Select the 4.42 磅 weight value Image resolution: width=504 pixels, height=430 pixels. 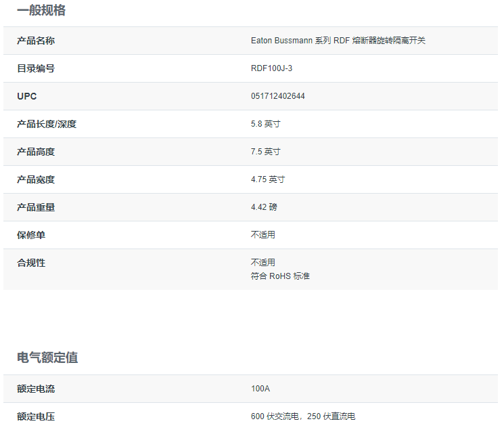click(x=264, y=207)
